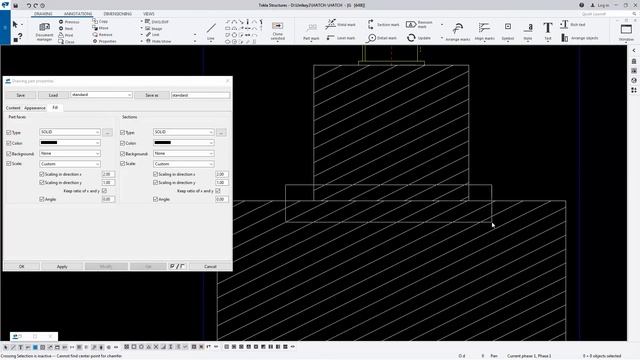
Task: Click the Part faces black color swatch
Action: tap(49, 143)
